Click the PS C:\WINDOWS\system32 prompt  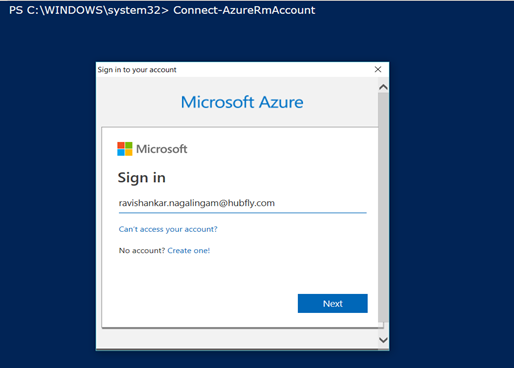click(x=88, y=10)
